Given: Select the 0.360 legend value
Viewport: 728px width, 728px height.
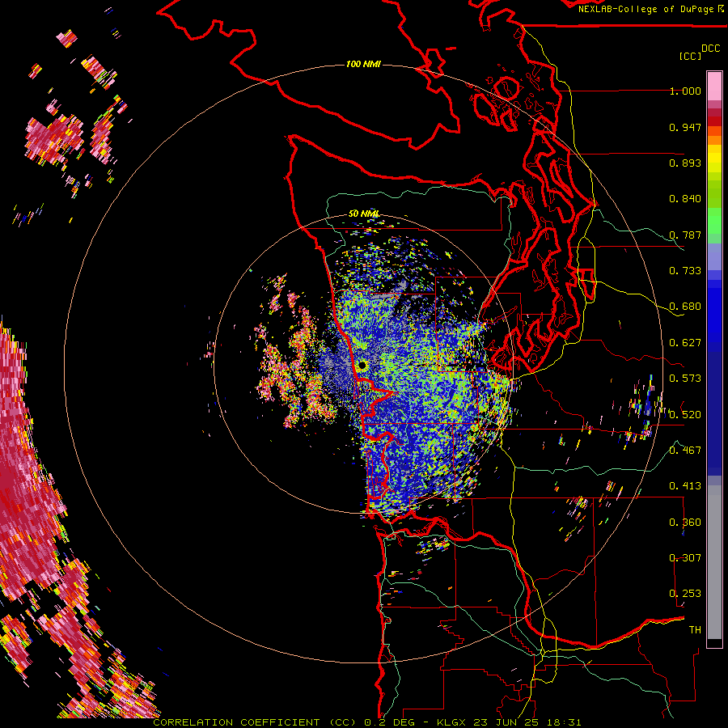Looking at the screenshot, I should point(685,523).
